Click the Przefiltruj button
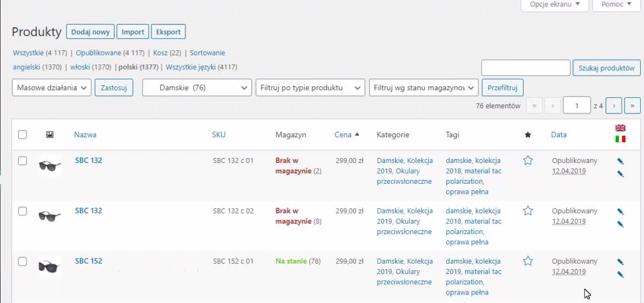 tap(502, 88)
